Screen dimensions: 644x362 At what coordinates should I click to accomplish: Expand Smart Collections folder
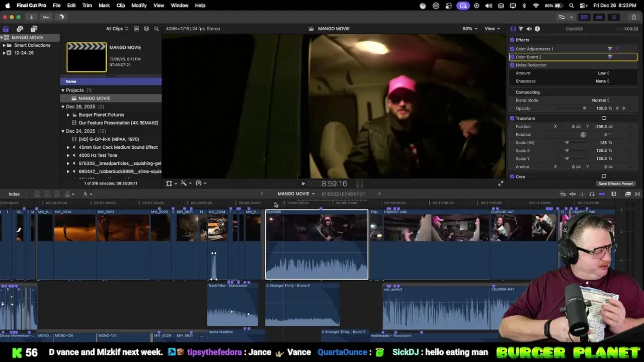pos(4,45)
